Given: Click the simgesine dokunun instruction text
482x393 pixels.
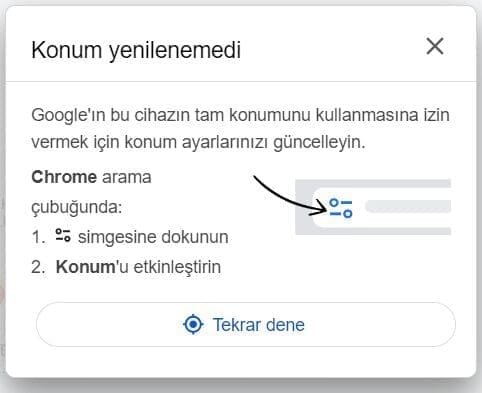Looking at the screenshot, I should point(153,237).
